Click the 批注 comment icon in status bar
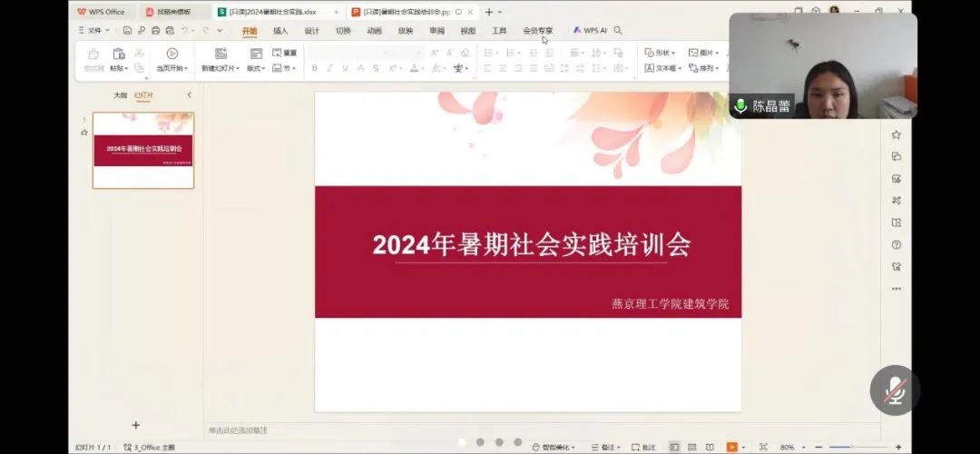980x454 pixels. click(642, 447)
